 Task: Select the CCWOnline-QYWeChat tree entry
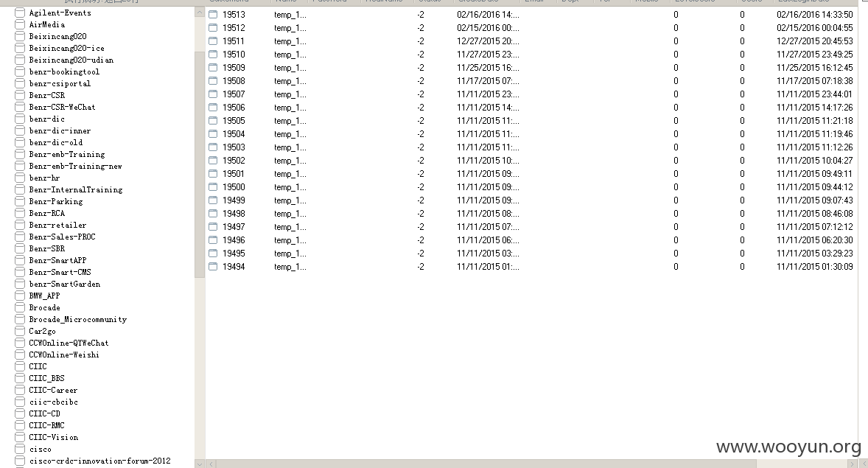tap(69, 343)
